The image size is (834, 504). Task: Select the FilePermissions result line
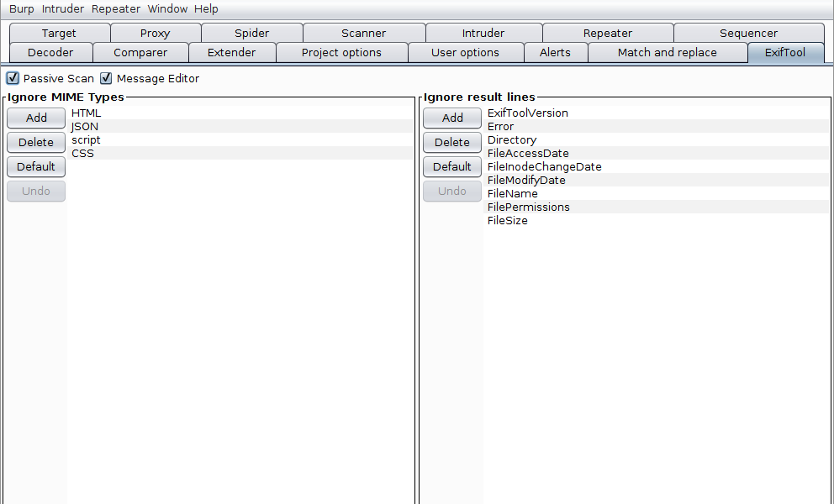pyautogui.click(x=657, y=207)
